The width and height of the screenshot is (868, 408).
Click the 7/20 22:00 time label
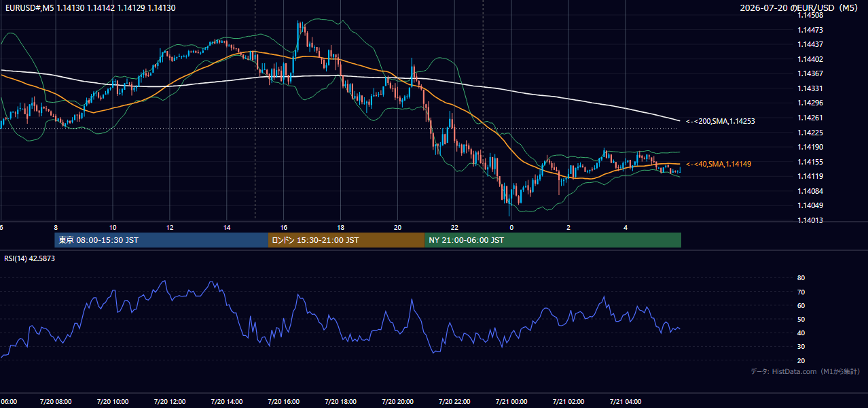point(455,402)
